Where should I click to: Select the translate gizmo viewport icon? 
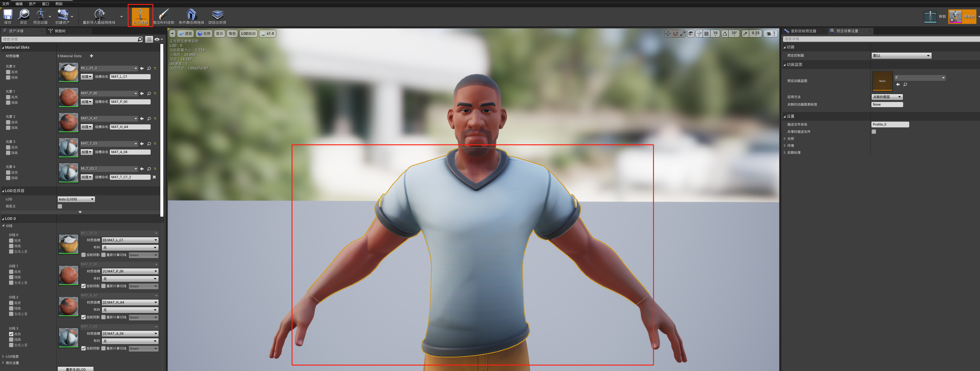click(x=668, y=34)
